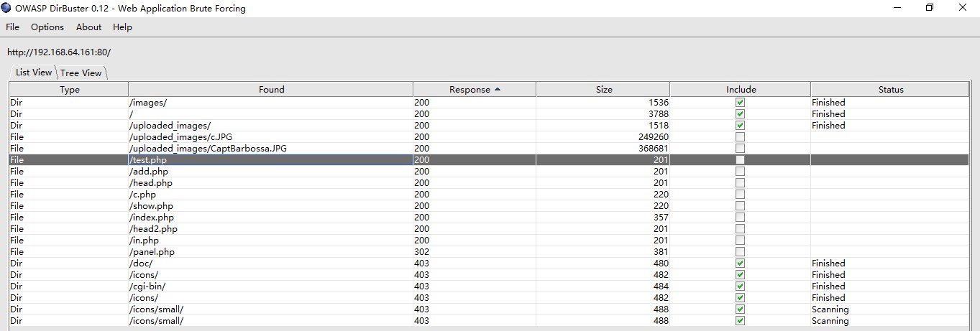
Task: Sort by the Size column header
Action: pyautogui.click(x=603, y=90)
